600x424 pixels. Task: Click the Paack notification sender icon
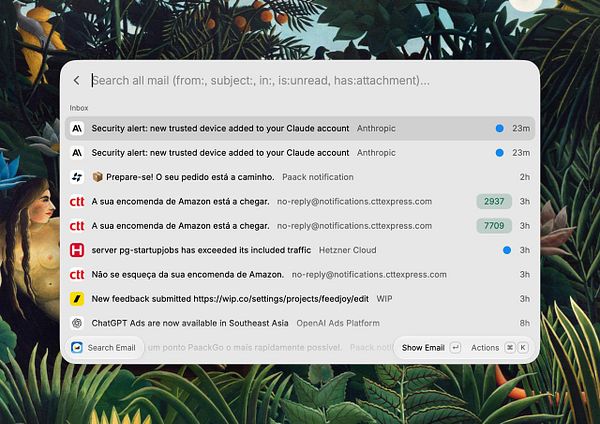[x=77, y=177]
